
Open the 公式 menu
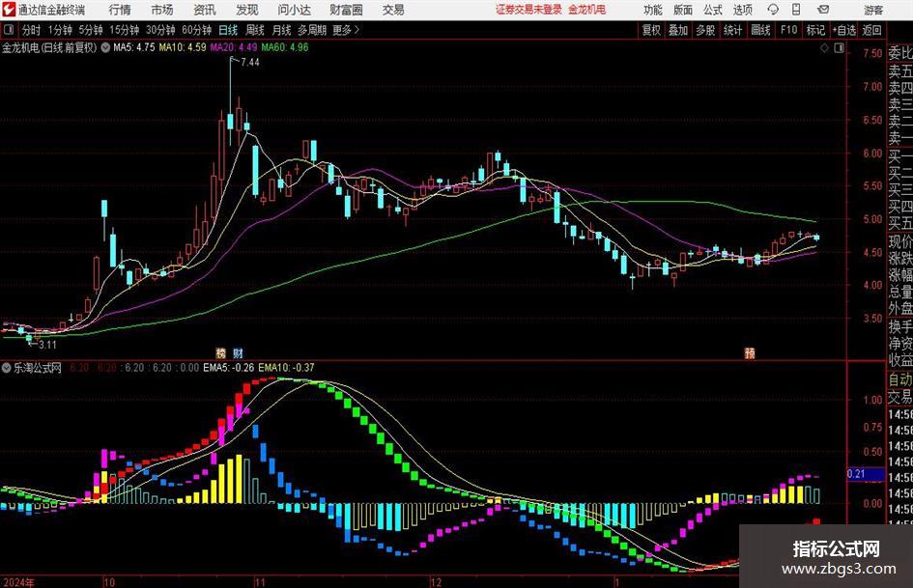pyautogui.click(x=713, y=10)
